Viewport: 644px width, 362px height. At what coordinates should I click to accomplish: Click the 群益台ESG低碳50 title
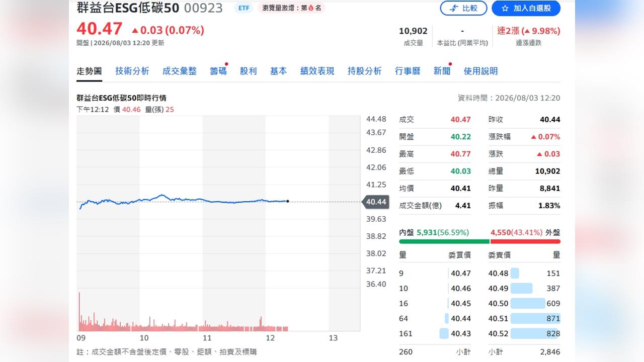(x=128, y=8)
